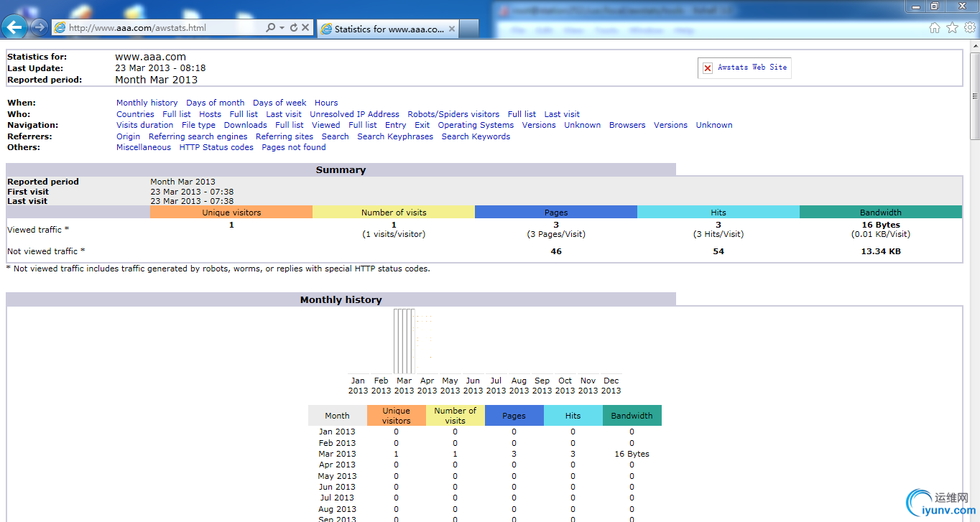Open Visits duration link
980x522 pixels.
tap(144, 125)
